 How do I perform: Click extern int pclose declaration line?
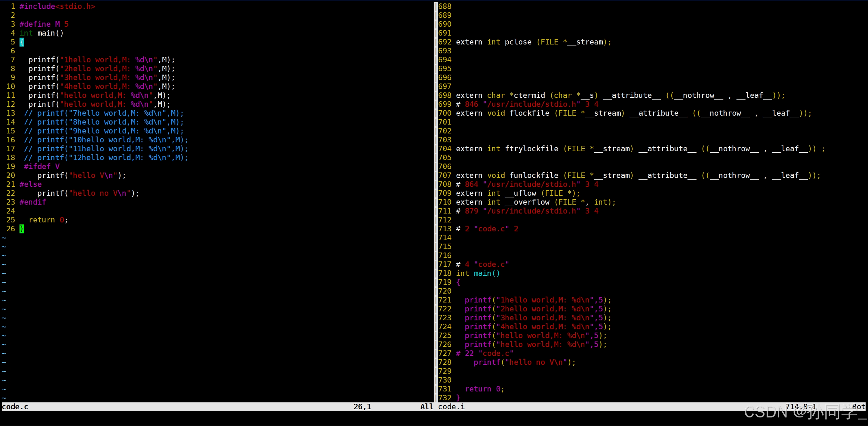pyautogui.click(x=533, y=42)
